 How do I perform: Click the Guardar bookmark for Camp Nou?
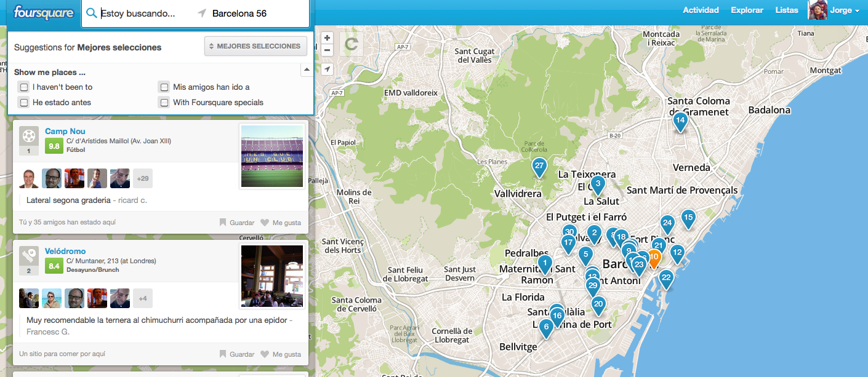tap(237, 223)
